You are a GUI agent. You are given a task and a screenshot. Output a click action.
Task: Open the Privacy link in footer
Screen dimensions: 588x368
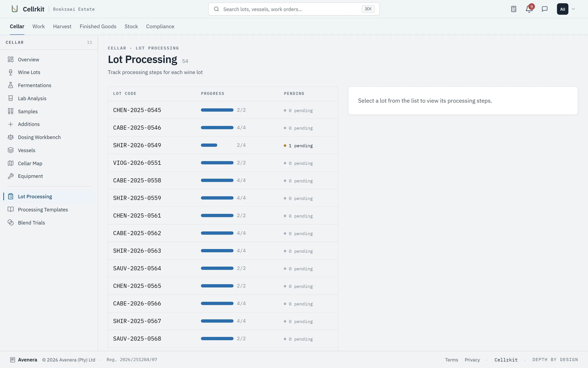click(472, 360)
